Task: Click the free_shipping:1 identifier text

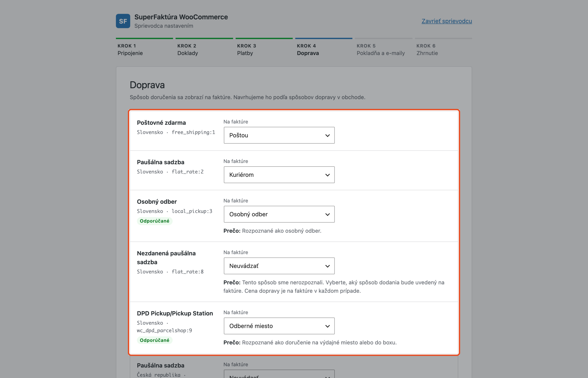Action: [x=193, y=132]
